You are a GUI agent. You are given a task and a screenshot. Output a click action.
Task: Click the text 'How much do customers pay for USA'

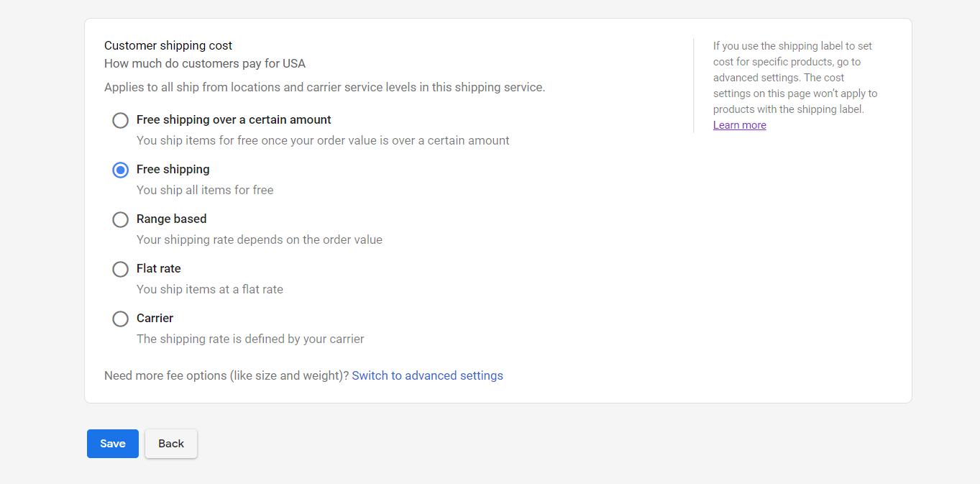click(x=205, y=63)
